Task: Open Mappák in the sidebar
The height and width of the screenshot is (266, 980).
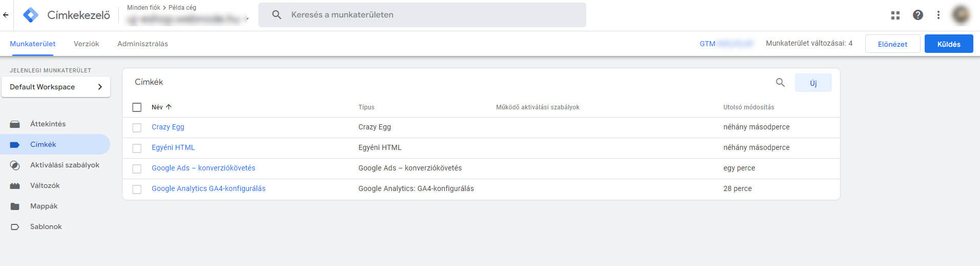Action: coord(55,206)
